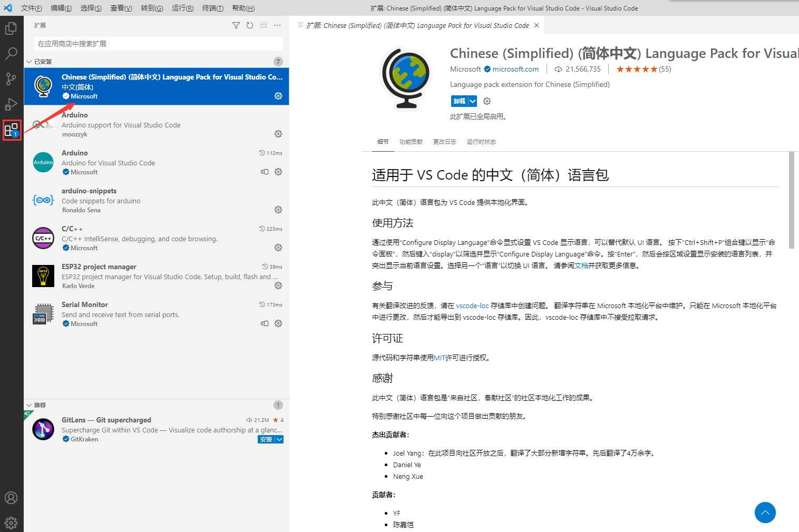Viewport: 799px width, 532px height.
Task: Switch to the 功能贡献 tab
Action: tap(411, 142)
